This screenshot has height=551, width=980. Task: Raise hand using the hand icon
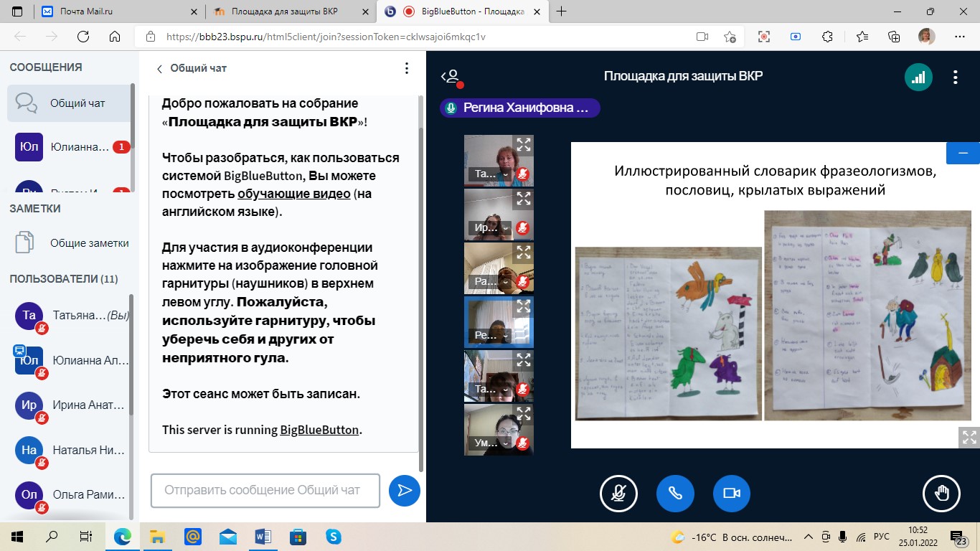(x=941, y=493)
